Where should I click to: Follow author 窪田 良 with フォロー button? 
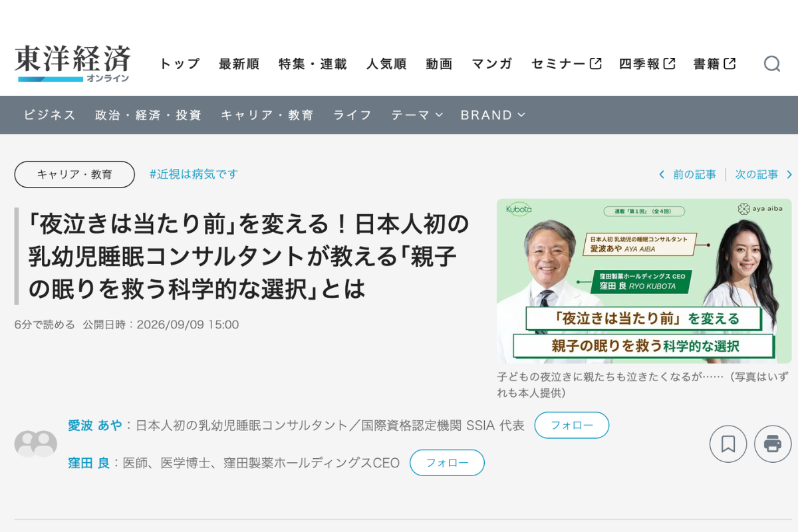[447, 463]
